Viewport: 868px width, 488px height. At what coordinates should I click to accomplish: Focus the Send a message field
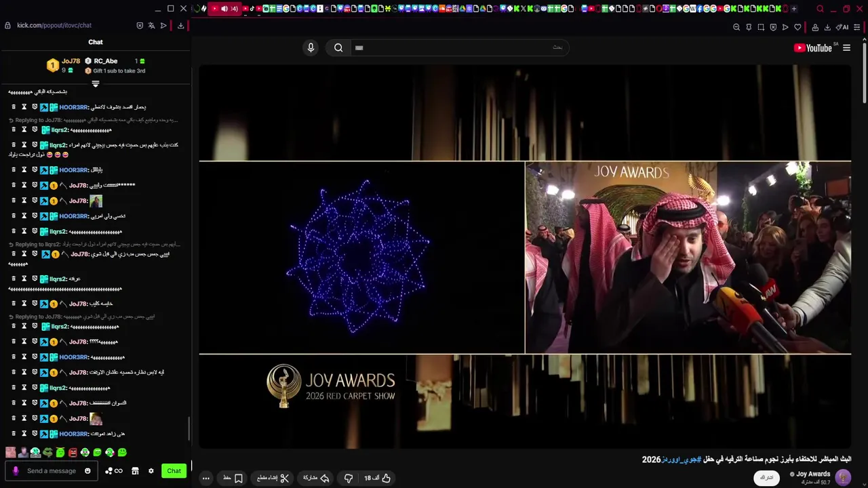[52, 471]
